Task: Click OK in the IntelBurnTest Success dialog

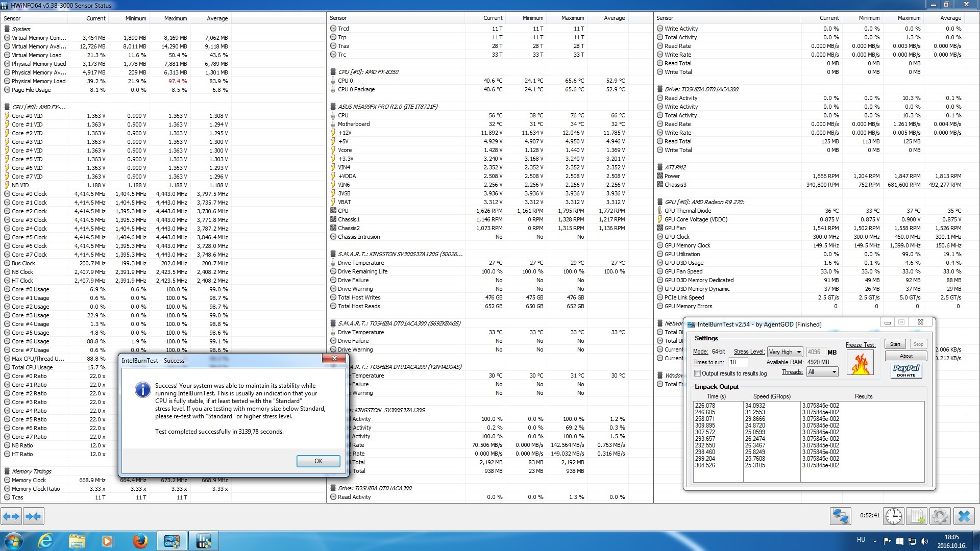Action: click(318, 461)
